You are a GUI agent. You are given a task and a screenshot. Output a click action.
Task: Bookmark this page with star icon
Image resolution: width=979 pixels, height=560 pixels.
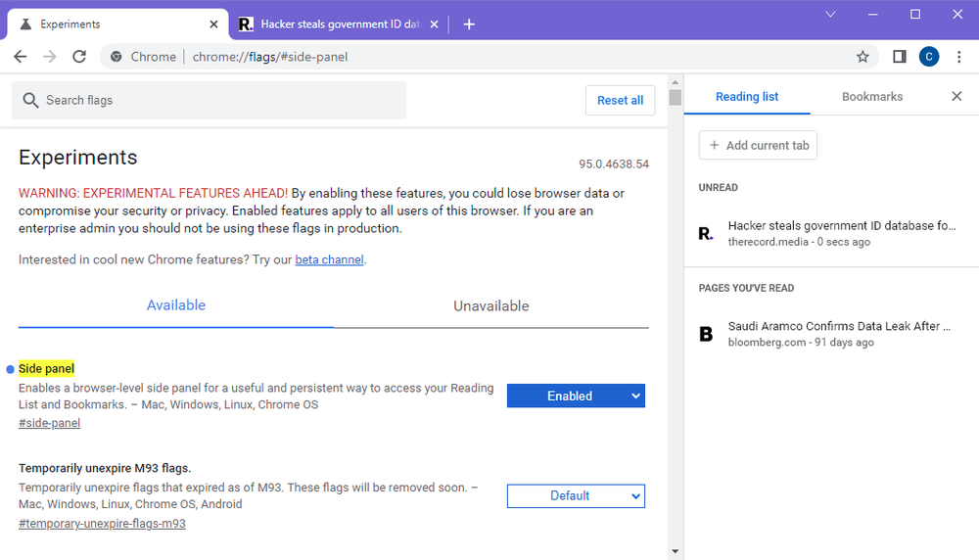tap(862, 57)
